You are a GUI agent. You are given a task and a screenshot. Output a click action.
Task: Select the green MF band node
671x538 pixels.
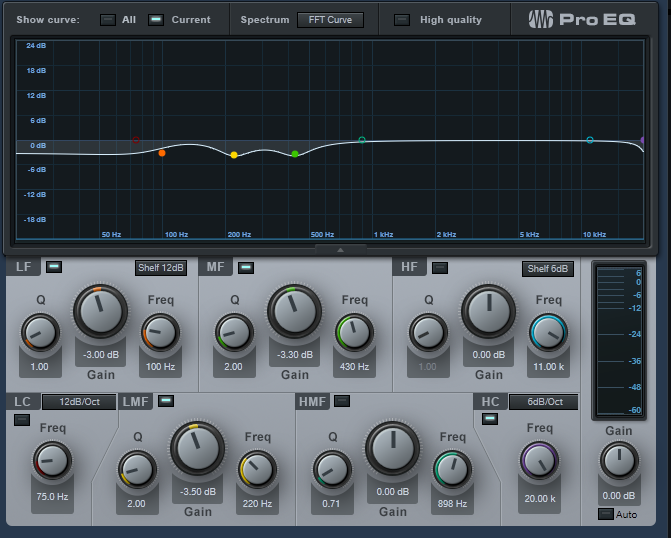point(295,154)
